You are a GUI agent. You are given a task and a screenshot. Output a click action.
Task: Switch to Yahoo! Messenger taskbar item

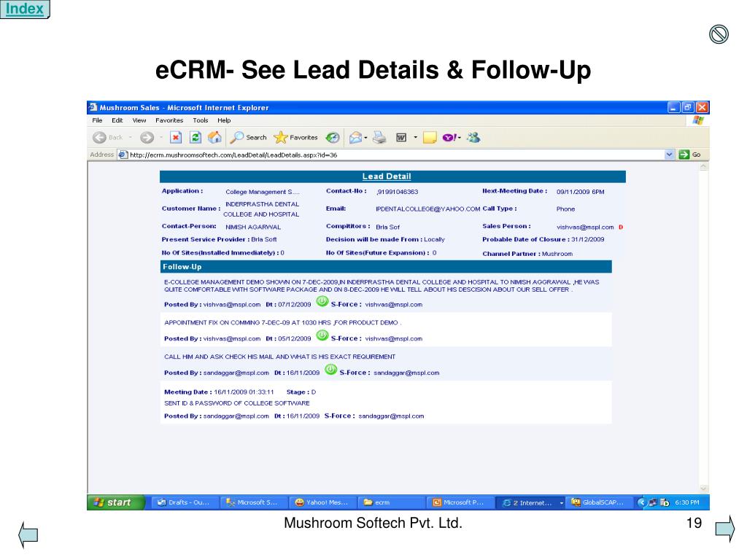pyautogui.click(x=322, y=502)
